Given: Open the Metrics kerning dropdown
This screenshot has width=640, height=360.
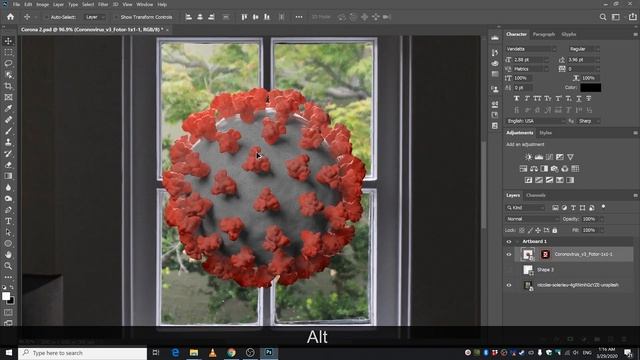Looking at the screenshot, I should tap(531, 69).
